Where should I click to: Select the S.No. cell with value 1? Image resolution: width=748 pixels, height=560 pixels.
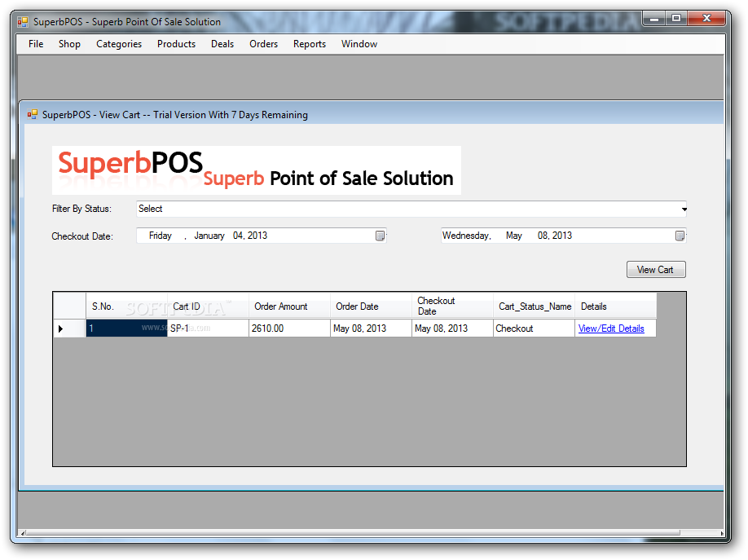(x=126, y=329)
